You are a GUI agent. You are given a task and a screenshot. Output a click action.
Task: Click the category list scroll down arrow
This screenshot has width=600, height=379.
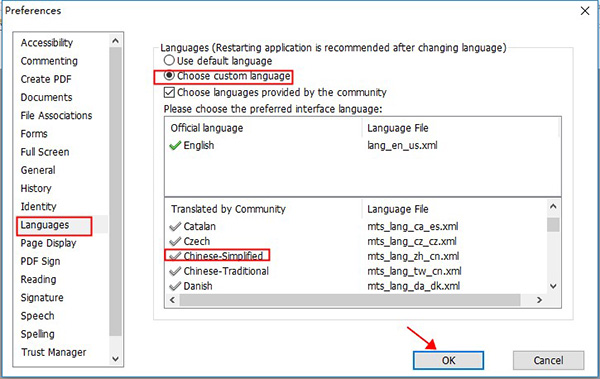click(116, 359)
